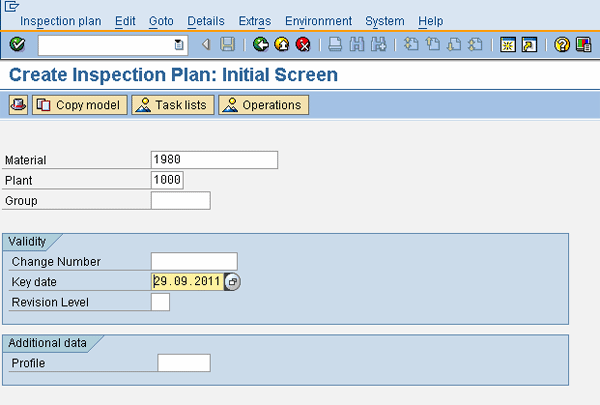Click the Save diskette icon
The image size is (600, 405).
click(x=227, y=44)
